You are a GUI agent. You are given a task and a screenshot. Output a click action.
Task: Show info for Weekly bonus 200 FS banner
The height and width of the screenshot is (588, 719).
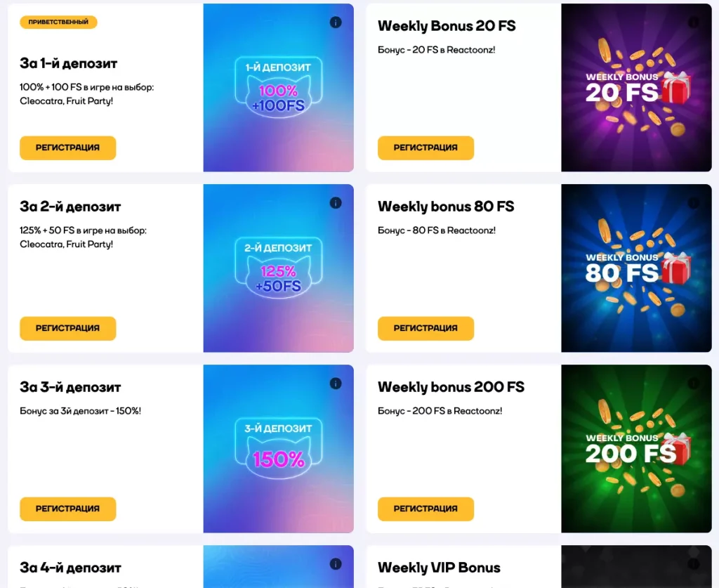point(694,384)
